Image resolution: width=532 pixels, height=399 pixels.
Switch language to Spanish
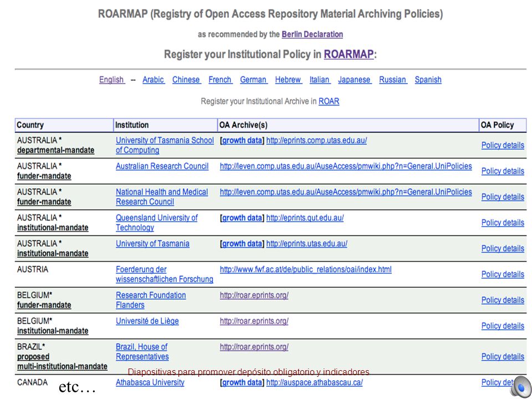tap(428, 80)
